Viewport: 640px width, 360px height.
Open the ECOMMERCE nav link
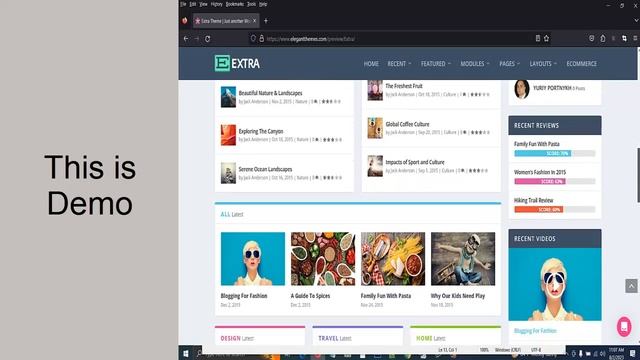[581, 64]
